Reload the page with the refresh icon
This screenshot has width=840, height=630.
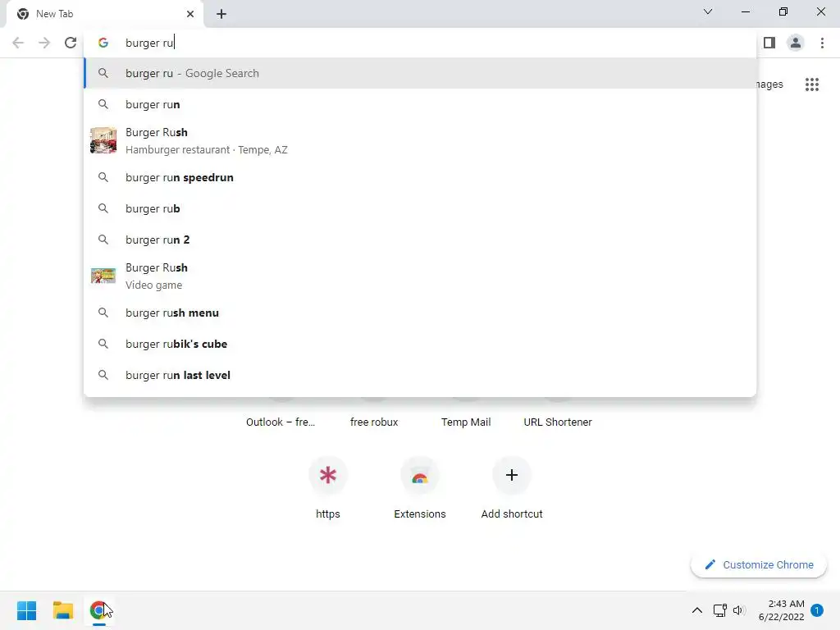(71, 43)
